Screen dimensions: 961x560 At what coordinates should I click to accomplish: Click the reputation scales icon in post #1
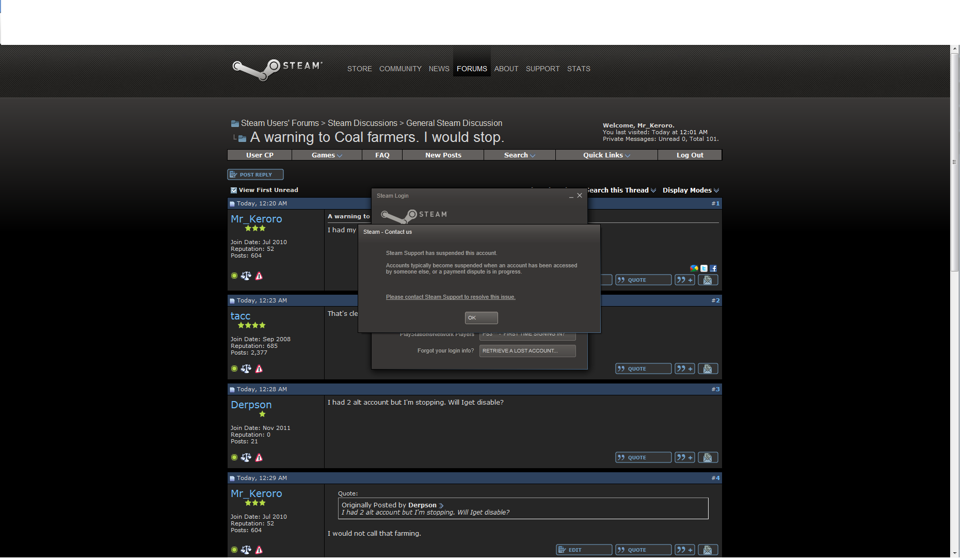click(x=246, y=276)
